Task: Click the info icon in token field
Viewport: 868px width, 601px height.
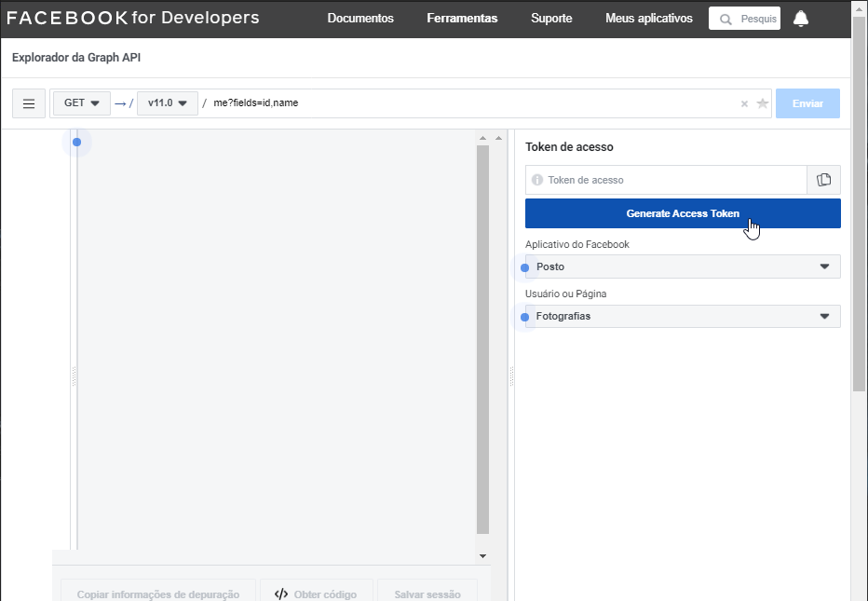Action: point(537,180)
